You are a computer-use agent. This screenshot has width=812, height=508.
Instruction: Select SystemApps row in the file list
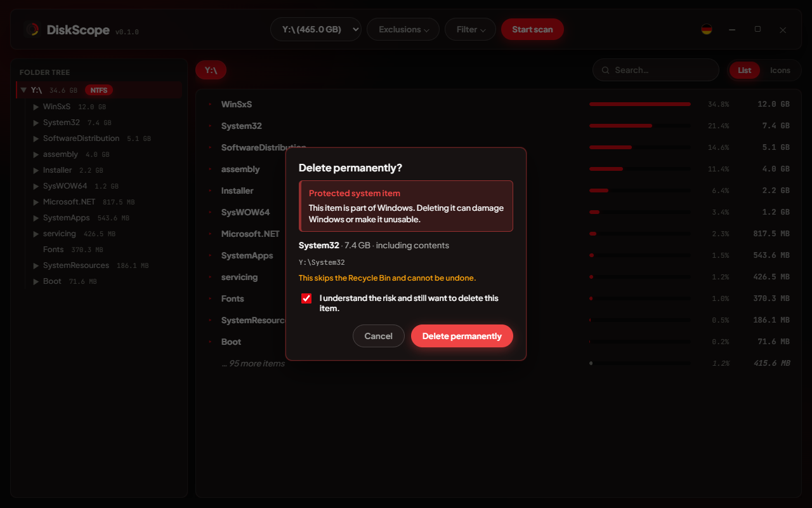499,255
